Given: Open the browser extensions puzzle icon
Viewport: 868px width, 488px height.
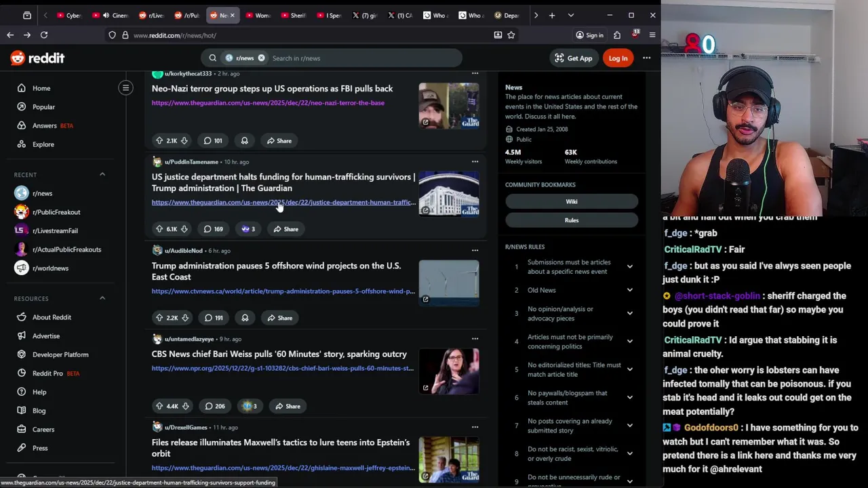Looking at the screenshot, I should (617, 35).
